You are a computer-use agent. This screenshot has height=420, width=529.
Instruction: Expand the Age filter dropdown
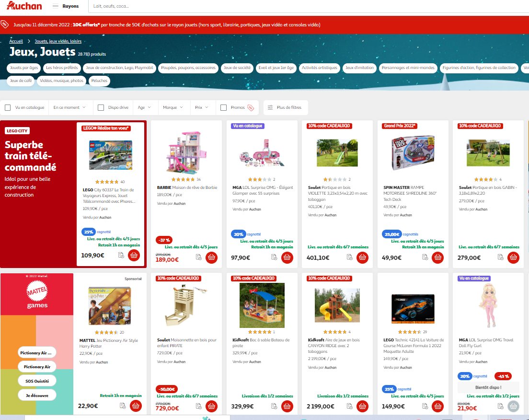tap(144, 107)
